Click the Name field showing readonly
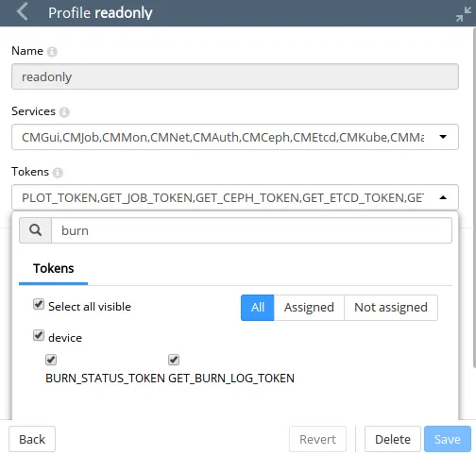 (235, 76)
